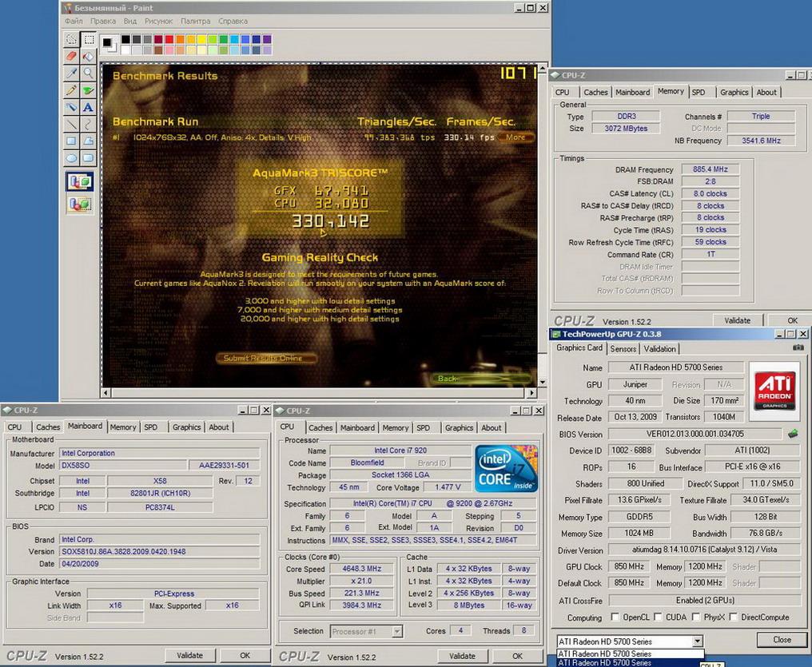The image size is (812, 667).
Task: Click Validate in the Memory CPU-Z window
Action: [x=737, y=320]
